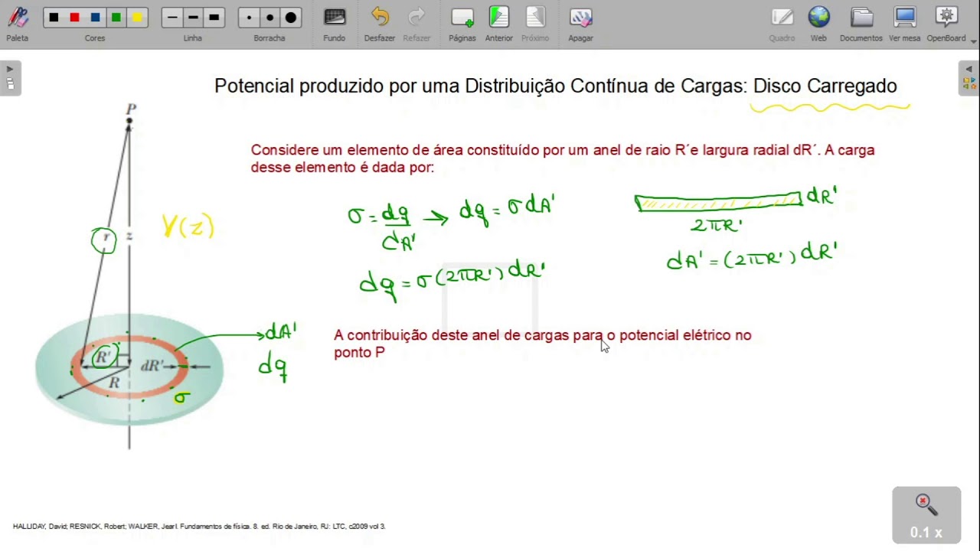Viewport: 980px width, 551px height.
Task: Click the charged disk diagram image
Action: point(129,275)
